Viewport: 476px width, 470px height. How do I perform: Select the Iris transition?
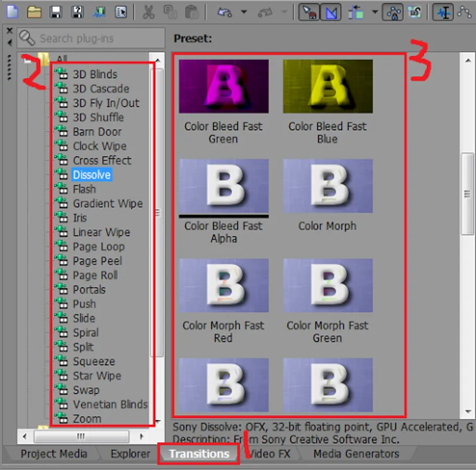point(80,218)
